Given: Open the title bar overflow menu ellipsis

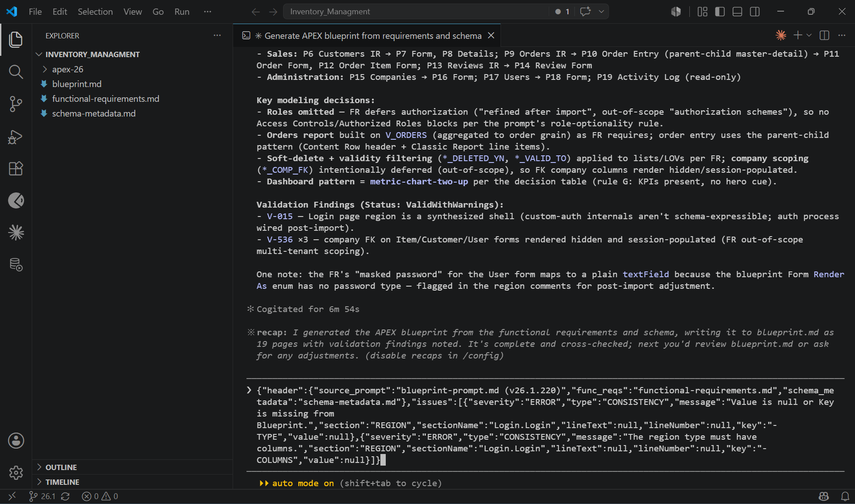Looking at the screenshot, I should [207, 12].
